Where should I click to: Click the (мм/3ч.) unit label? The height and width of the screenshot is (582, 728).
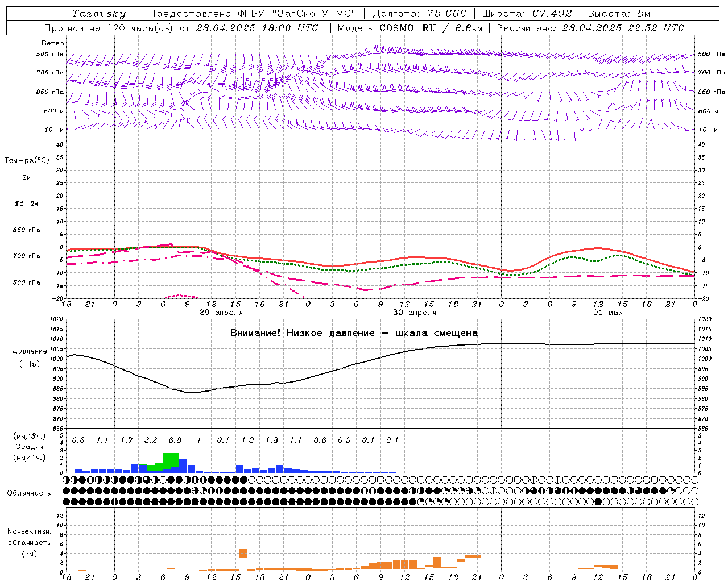click(x=29, y=436)
